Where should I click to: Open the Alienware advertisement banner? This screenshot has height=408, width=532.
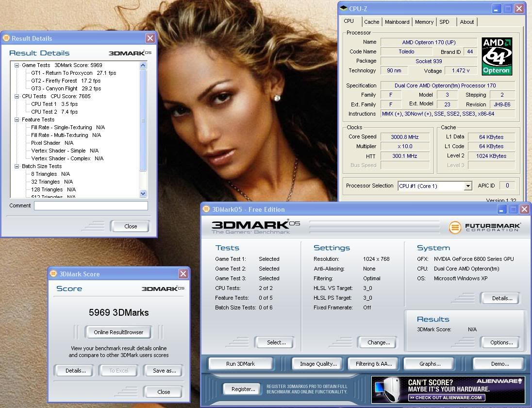(448, 389)
